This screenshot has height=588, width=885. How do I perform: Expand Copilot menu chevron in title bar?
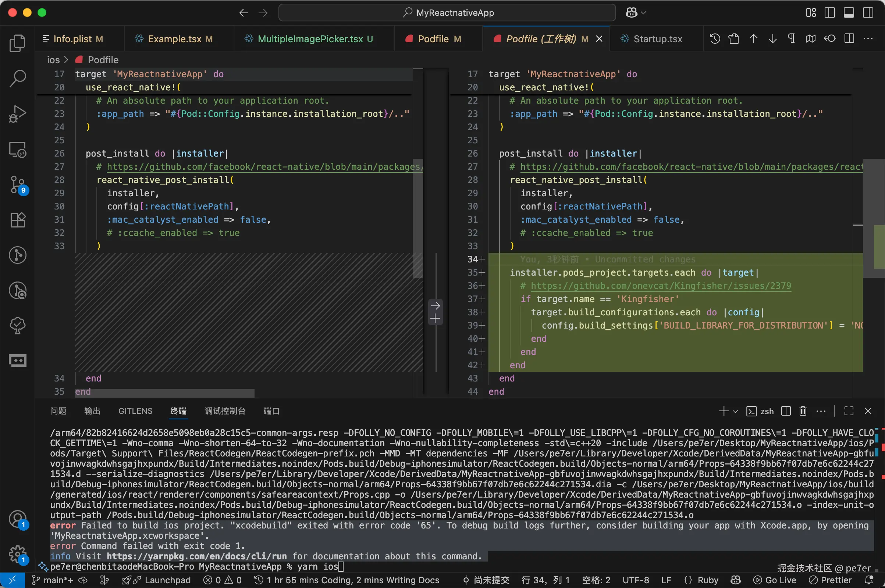(644, 13)
